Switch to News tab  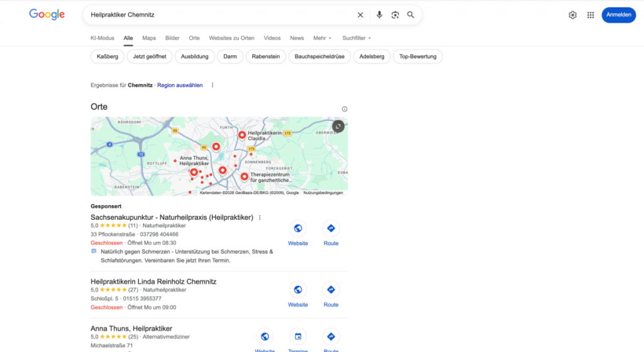pos(297,38)
